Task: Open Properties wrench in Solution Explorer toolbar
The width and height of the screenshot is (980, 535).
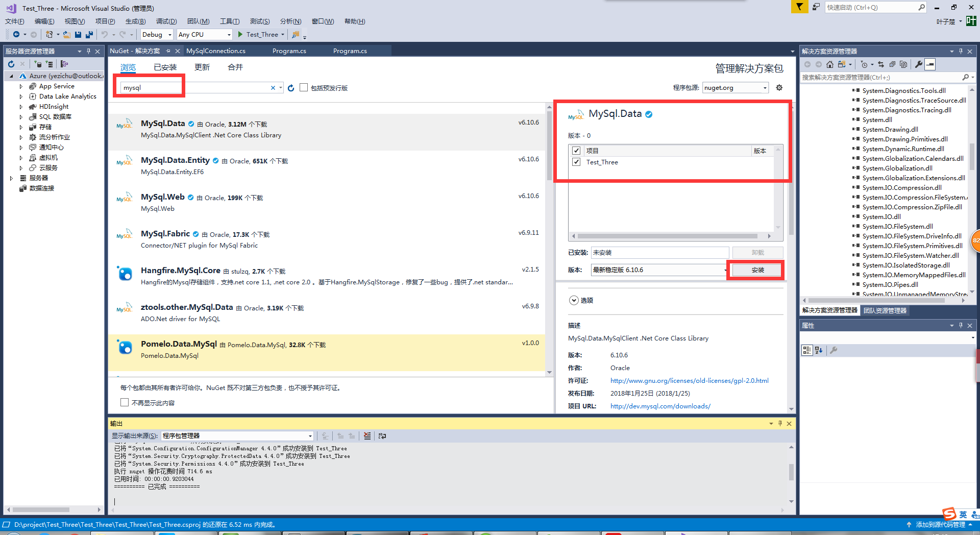Action: tap(919, 64)
